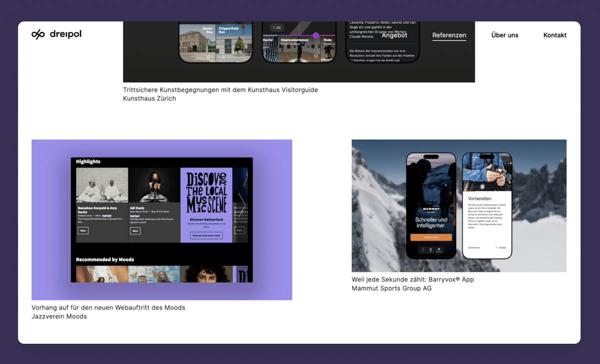
Task: Click the orange button on Mammut phone mockup
Action: (431, 237)
